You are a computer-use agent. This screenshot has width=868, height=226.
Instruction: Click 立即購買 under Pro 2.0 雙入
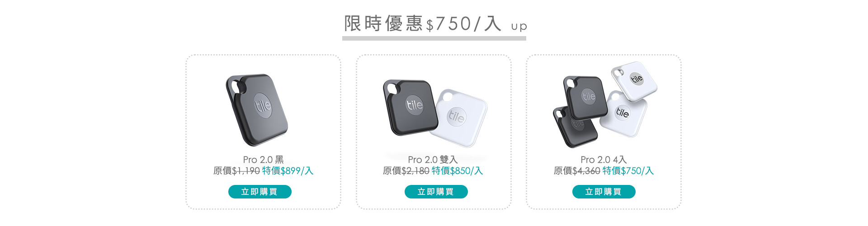(436, 192)
